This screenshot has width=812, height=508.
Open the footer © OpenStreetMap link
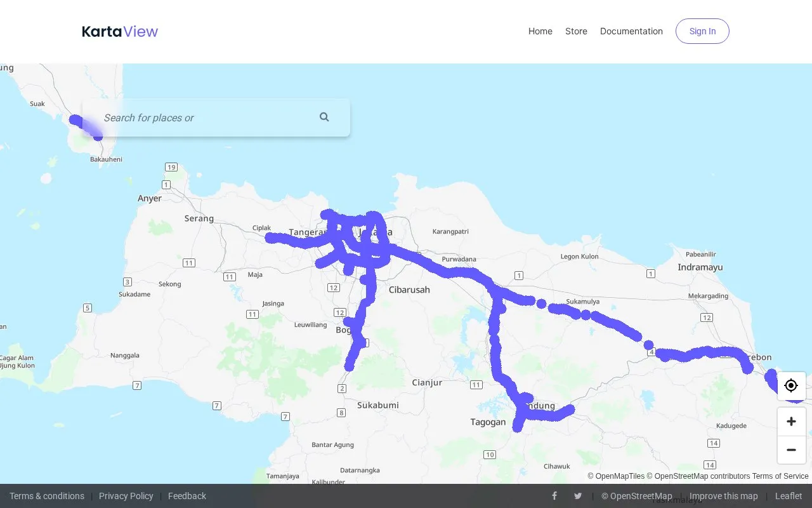tap(637, 496)
